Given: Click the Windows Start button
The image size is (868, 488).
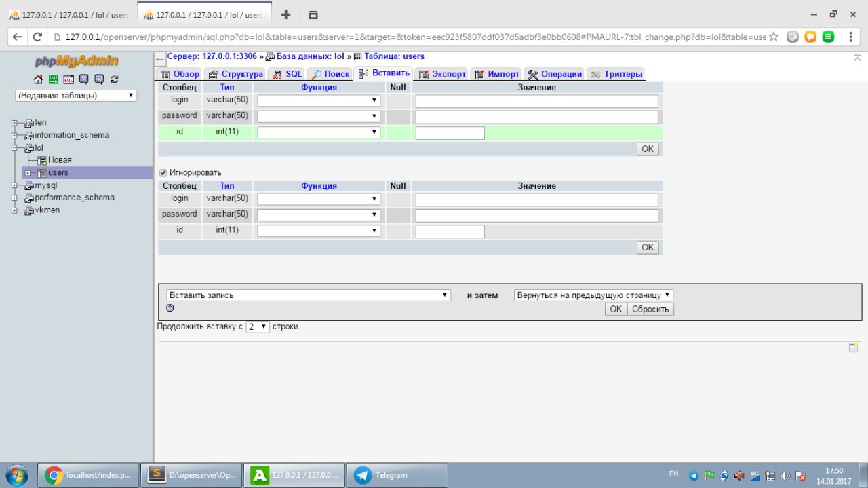Looking at the screenshot, I should [16, 475].
